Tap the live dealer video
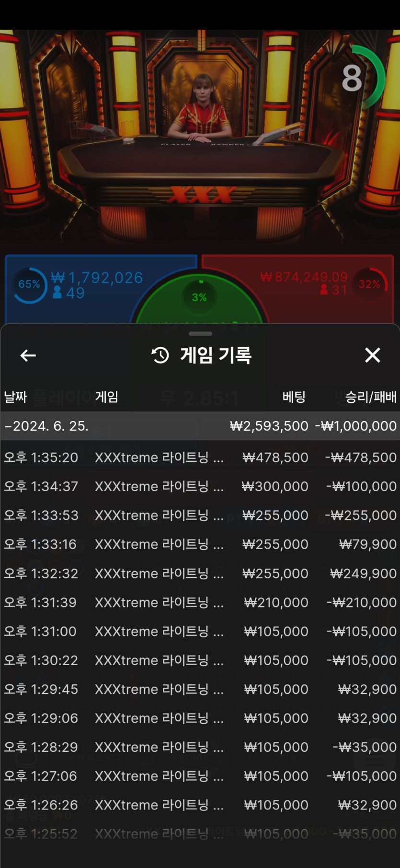The width and height of the screenshot is (400, 868). coord(200,139)
